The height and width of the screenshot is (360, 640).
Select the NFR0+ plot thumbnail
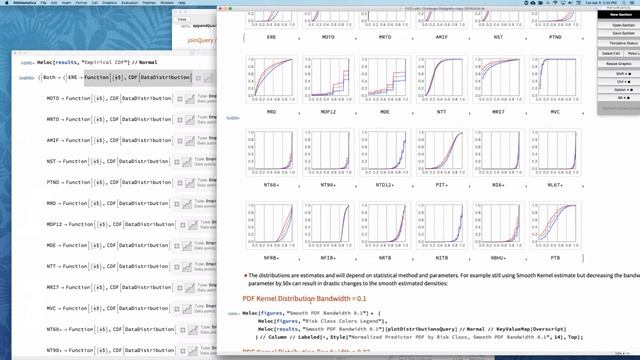pyautogui.click(x=271, y=225)
